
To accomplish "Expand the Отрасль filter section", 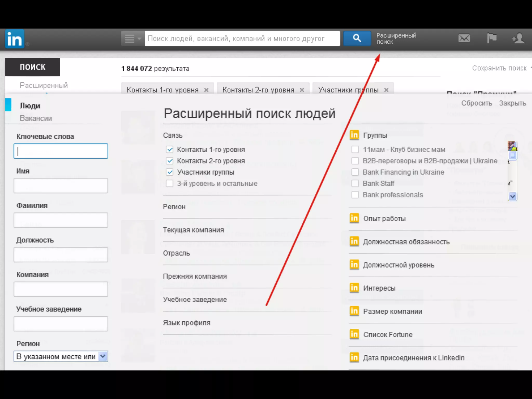I will coord(176,253).
